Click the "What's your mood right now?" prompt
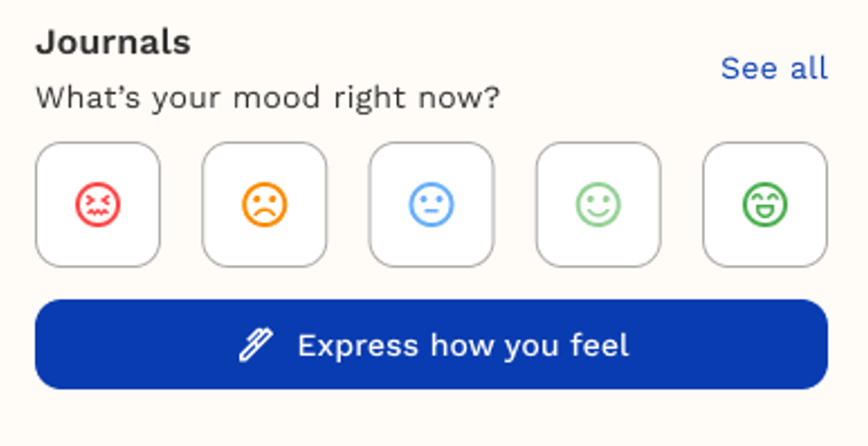 [x=268, y=99]
